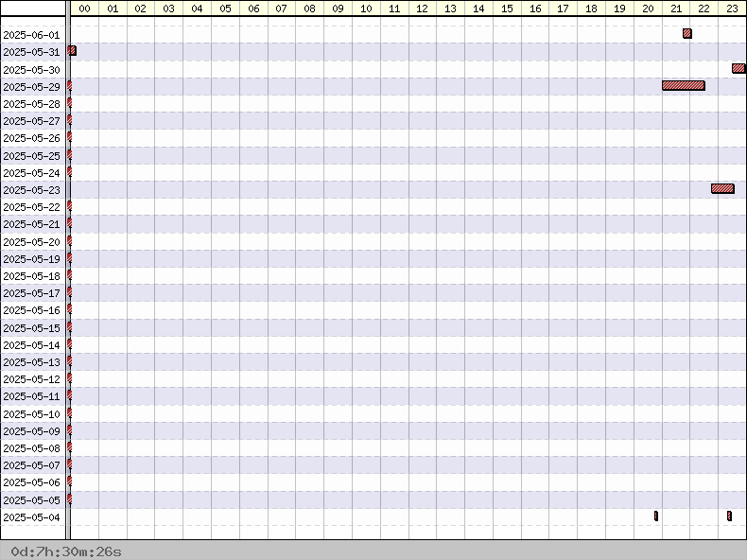The width and height of the screenshot is (747, 560).
Task: Select the hour 18 column header
Action: [591, 9]
